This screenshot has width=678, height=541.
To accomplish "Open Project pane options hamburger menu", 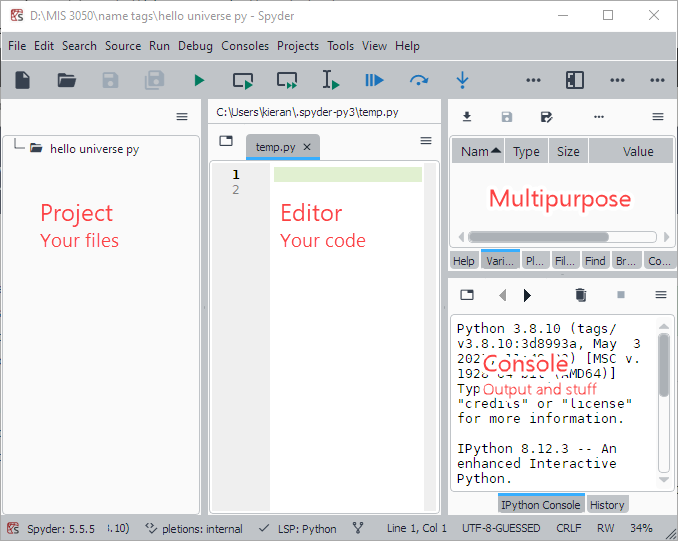I will click(x=182, y=117).
